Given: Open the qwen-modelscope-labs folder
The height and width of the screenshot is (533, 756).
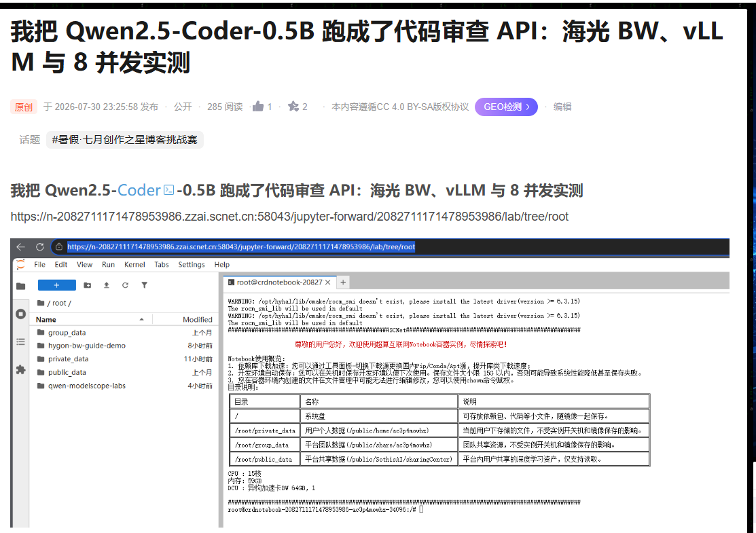Looking at the screenshot, I should point(124,386).
